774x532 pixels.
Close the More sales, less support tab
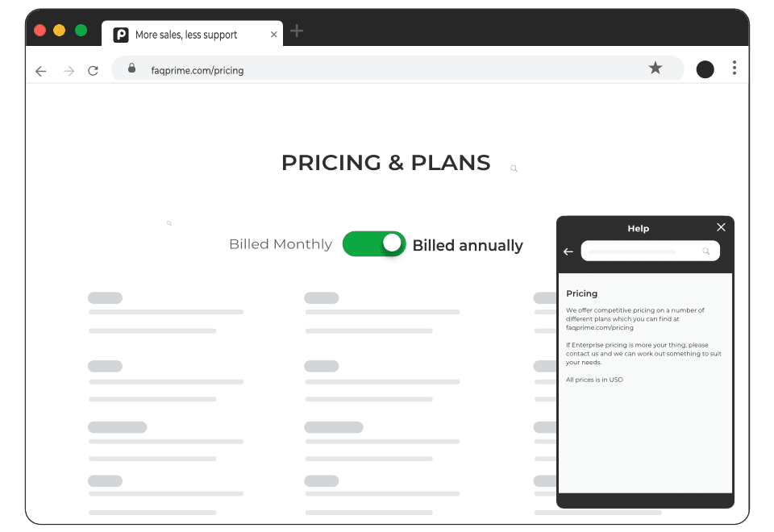273,35
